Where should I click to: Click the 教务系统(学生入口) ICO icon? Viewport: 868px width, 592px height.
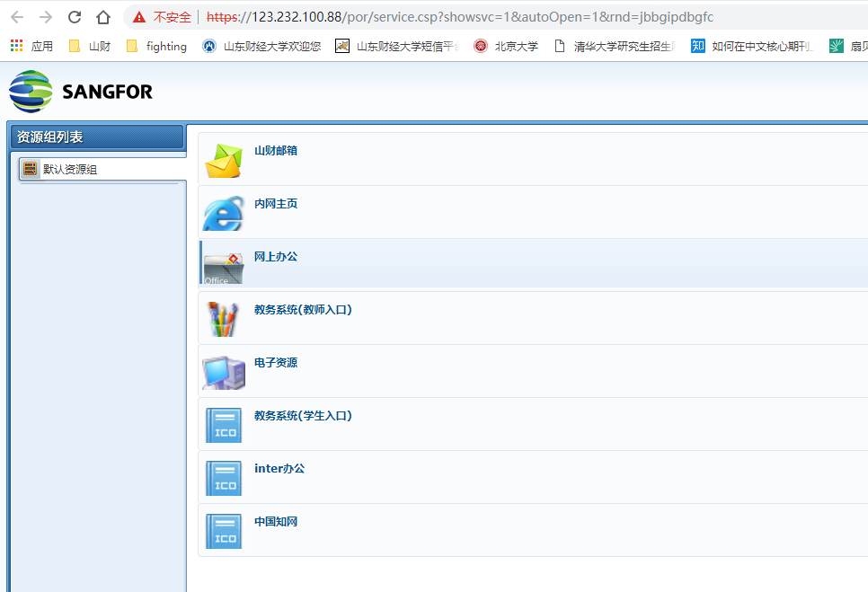pos(223,425)
